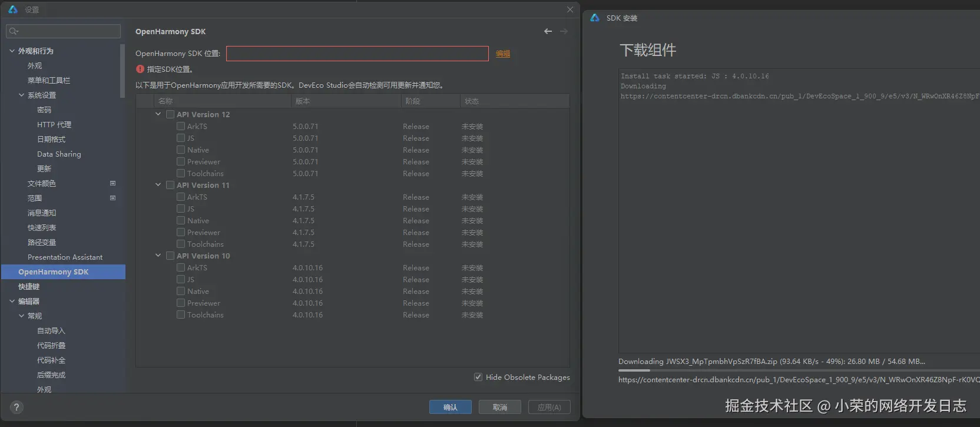
Task: Collapse the 编辑器 tree section
Action: tap(12, 301)
